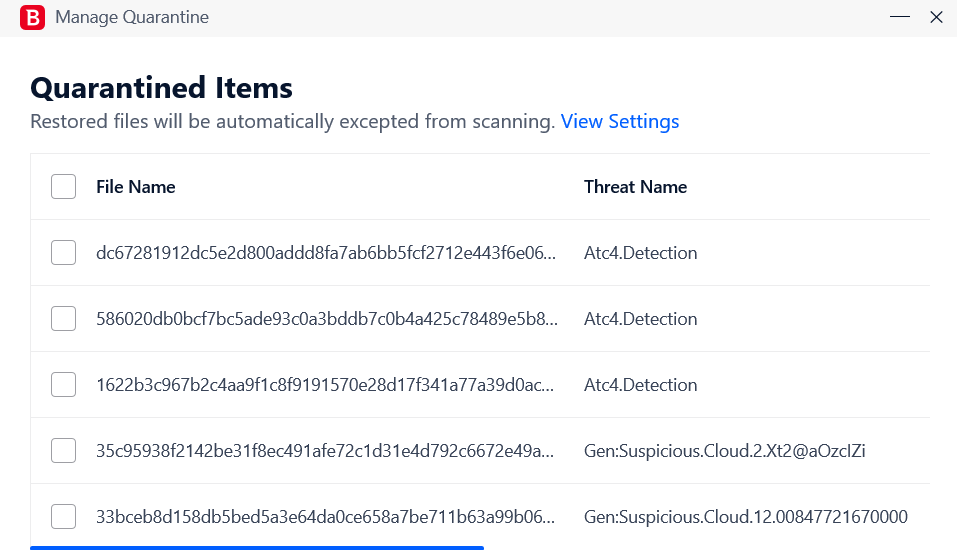This screenshot has height=550, width=957.
Task: Open the View Settings link
Action: pos(619,121)
